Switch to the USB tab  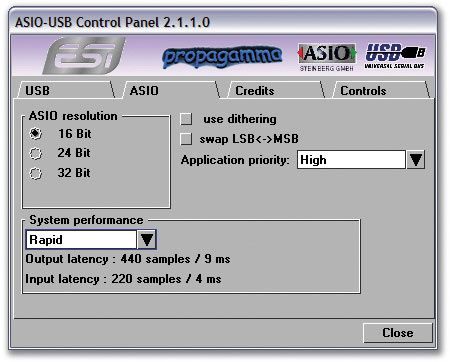(x=65, y=90)
